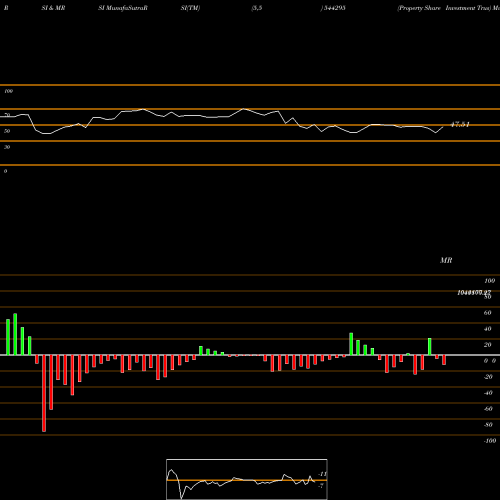Click the SI MunafaSutraR header text
Screen dimensions: 500x500
[x=123, y=8]
